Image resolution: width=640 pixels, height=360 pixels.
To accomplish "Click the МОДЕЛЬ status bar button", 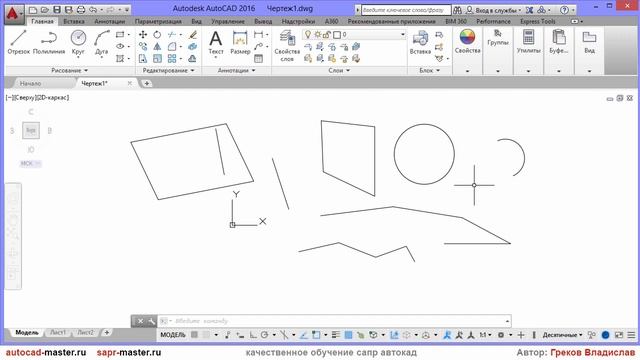I will (x=173, y=335).
